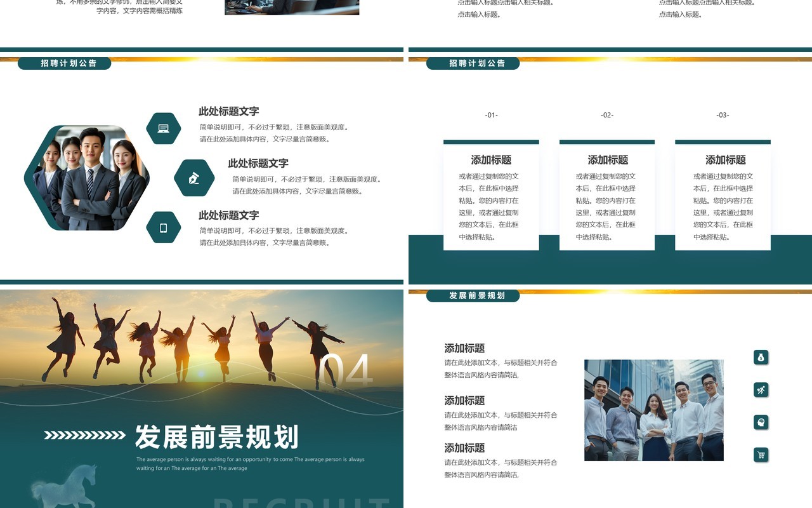Select the -03- number label
The height and width of the screenshot is (508, 812).
pos(723,115)
